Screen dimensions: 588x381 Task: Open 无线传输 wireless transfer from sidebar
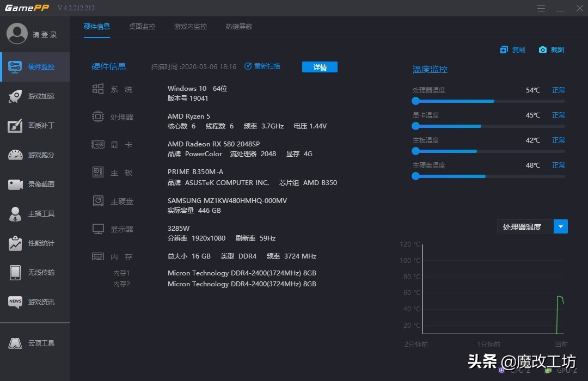tap(35, 273)
